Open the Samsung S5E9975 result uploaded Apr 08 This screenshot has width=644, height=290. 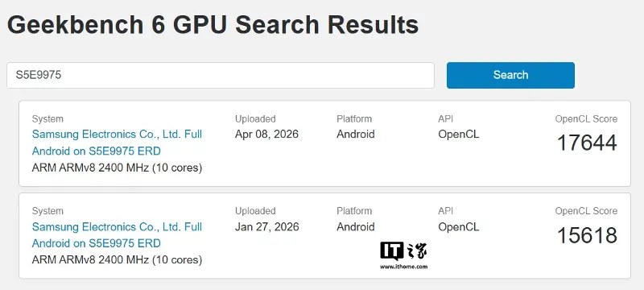(117, 143)
